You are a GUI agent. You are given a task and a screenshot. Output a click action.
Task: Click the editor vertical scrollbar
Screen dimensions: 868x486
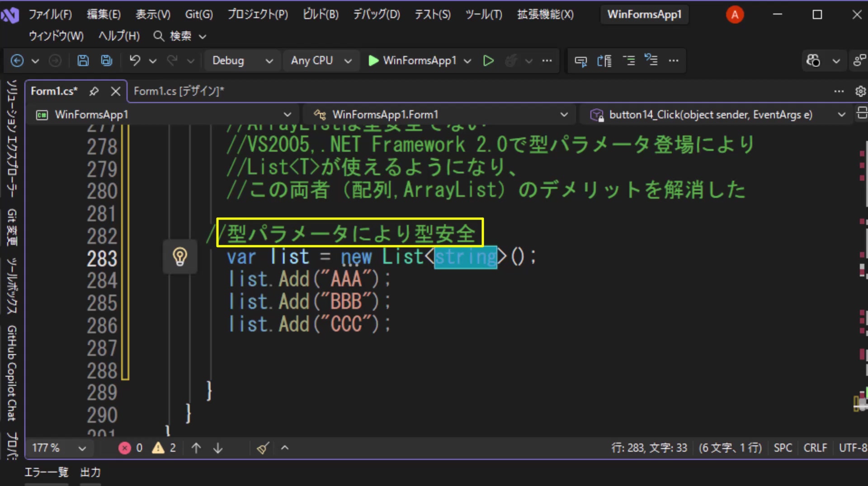pyautogui.click(x=863, y=280)
